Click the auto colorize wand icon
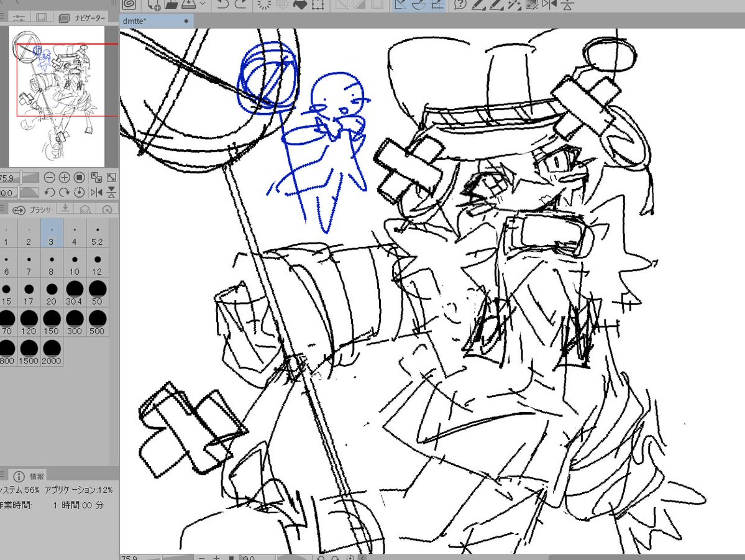Screen dimensions: 745x560 point(514,5)
